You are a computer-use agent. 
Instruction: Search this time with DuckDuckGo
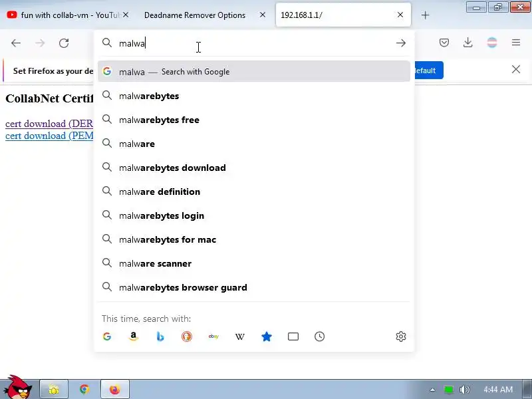tap(187, 336)
